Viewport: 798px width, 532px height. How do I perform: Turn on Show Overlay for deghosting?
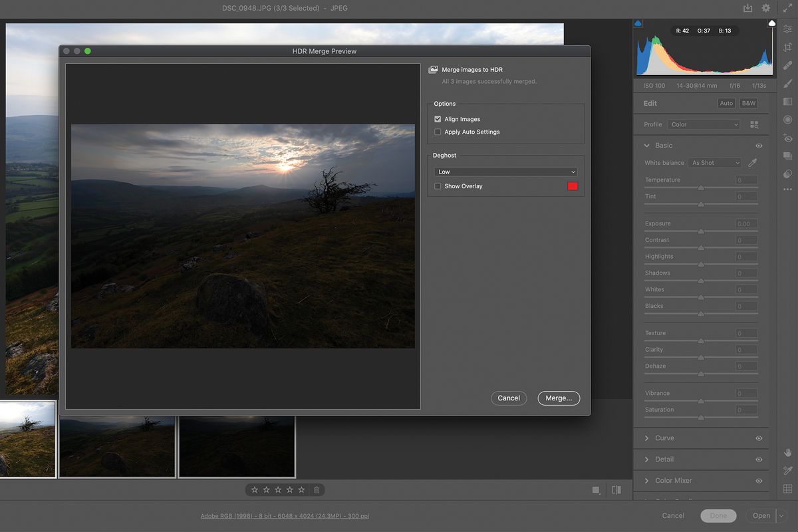[x=438, y=186]
